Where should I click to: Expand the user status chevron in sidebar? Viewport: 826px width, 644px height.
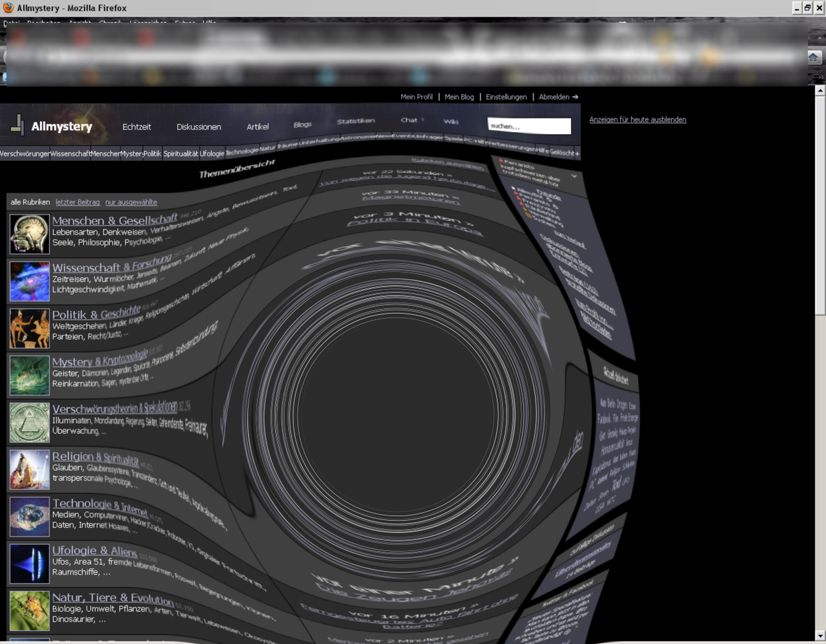[x=573, y=177]
